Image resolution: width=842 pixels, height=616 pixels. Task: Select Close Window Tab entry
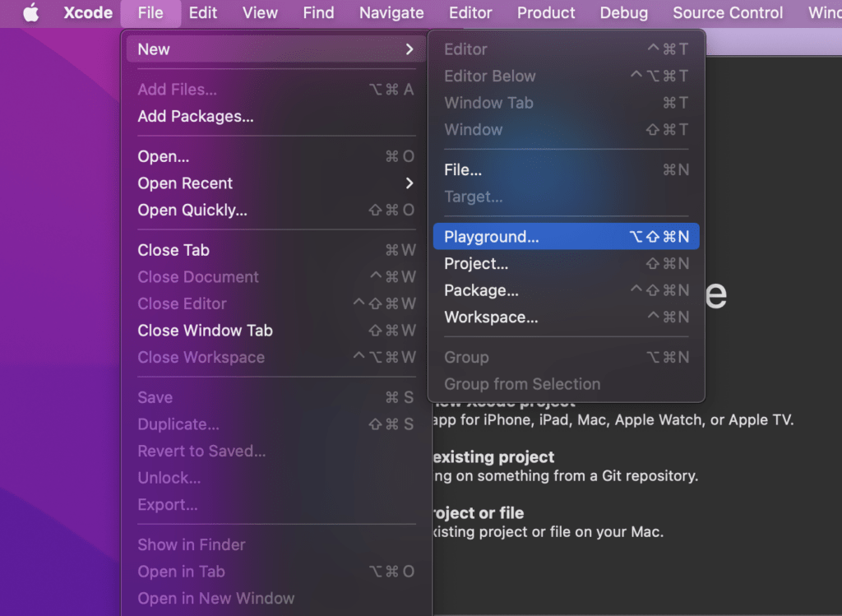pyautogui.click(x=276, y=331)
